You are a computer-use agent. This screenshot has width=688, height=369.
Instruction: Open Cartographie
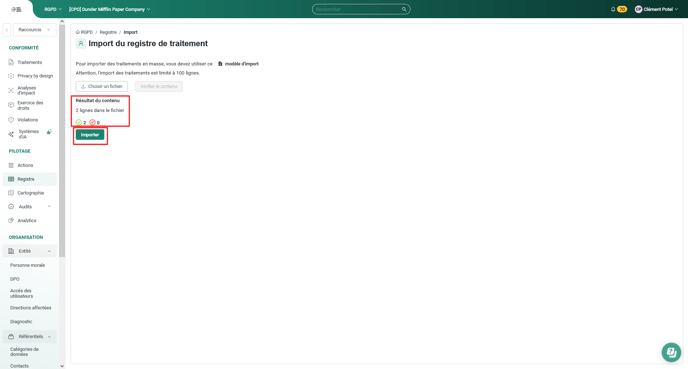tap(31, 193)
